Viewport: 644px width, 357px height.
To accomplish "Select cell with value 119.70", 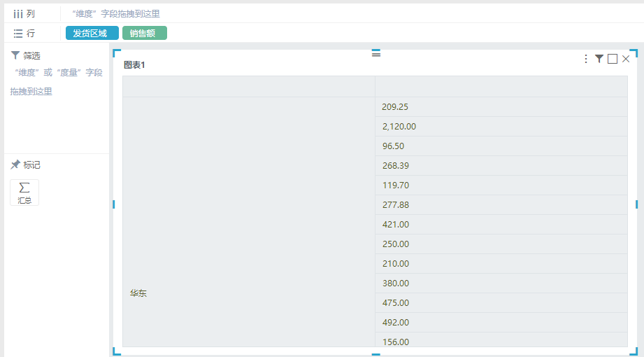I will pyautogui.click(x=501, y=185).
